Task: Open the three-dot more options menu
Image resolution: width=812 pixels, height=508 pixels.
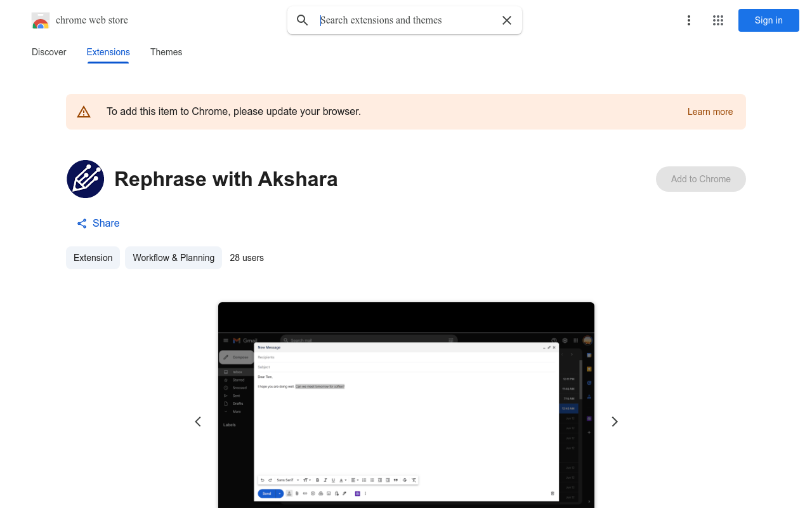Action: (688, 20)
